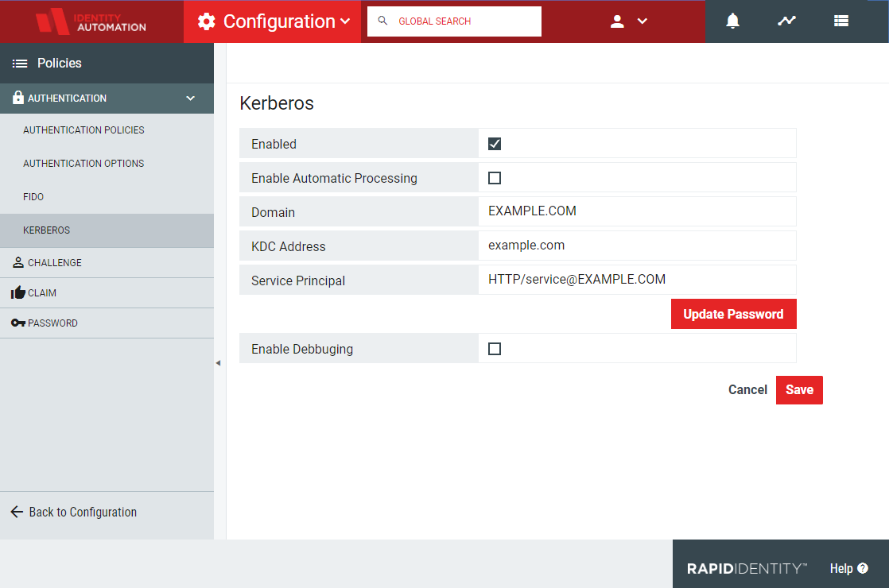Open the list view icon in top bar
The height and width of the screenshot is (588, 889).
tap(841, 21)
